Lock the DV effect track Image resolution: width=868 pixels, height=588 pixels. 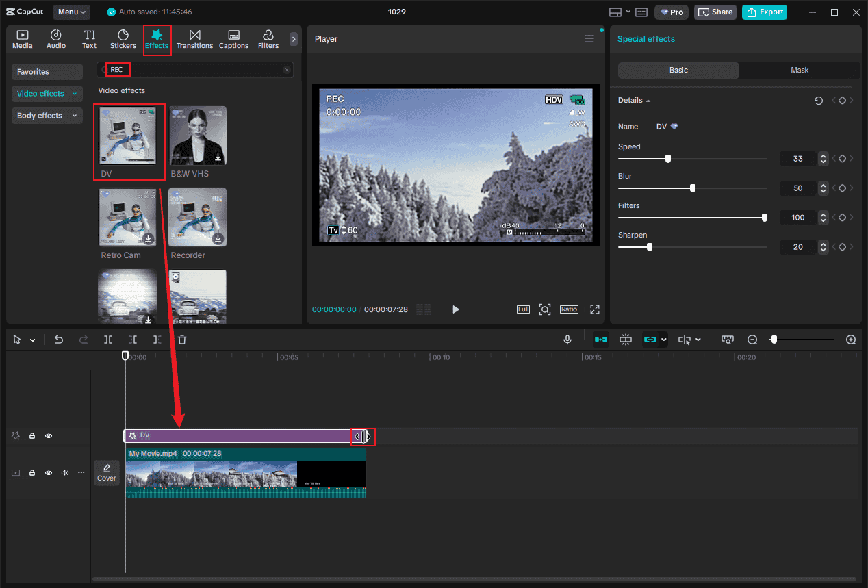[31, 435]
